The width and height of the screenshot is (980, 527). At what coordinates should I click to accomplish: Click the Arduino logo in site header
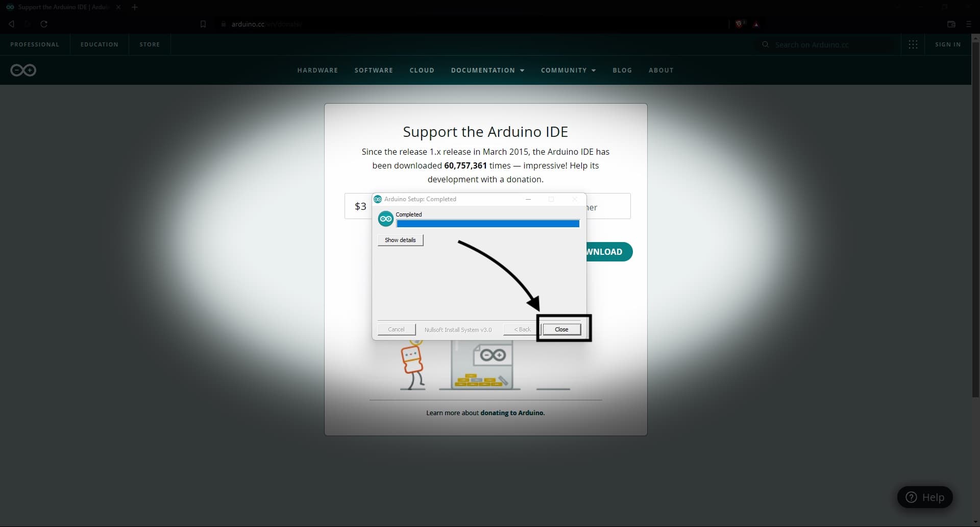pyautogui.click(x=23, y=70)
